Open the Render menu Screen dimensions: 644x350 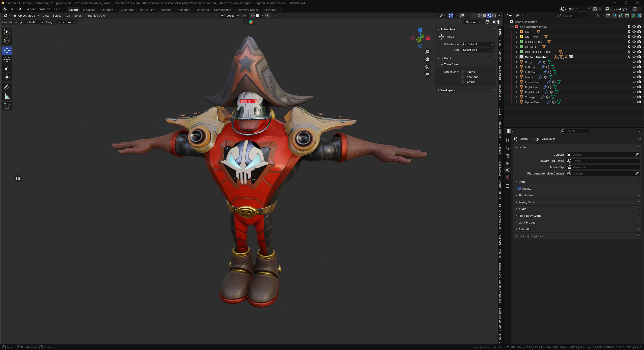click(31, 9)
